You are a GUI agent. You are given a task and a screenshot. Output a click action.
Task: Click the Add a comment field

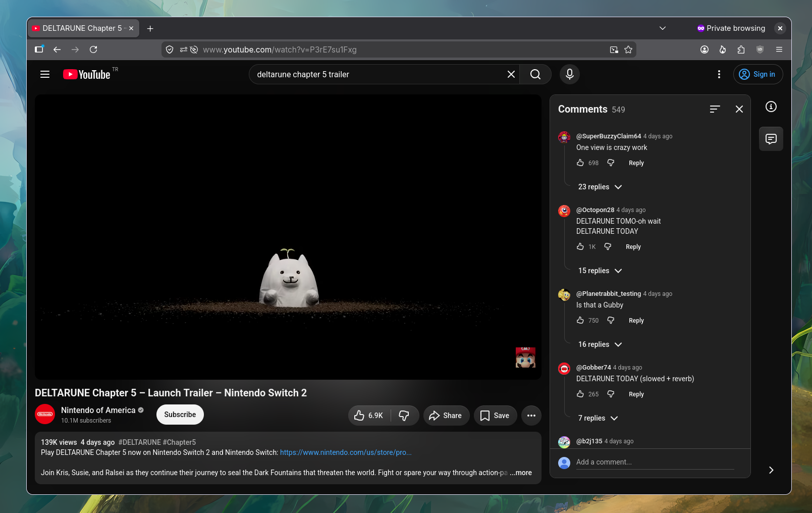(655, 462)
